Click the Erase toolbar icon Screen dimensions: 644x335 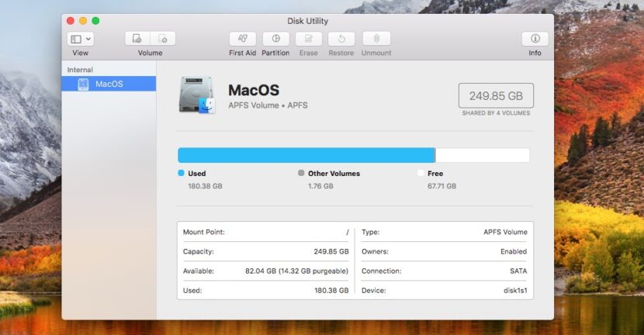tap(308, 39)
